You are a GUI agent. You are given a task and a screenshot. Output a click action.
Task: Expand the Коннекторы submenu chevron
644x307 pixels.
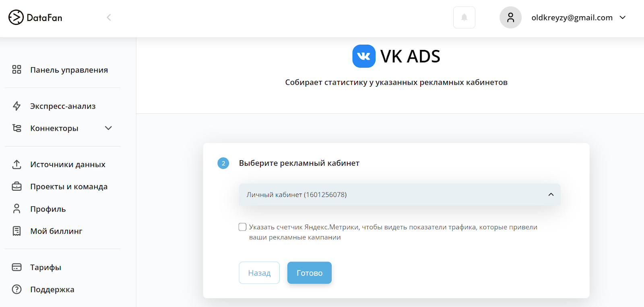108,128
